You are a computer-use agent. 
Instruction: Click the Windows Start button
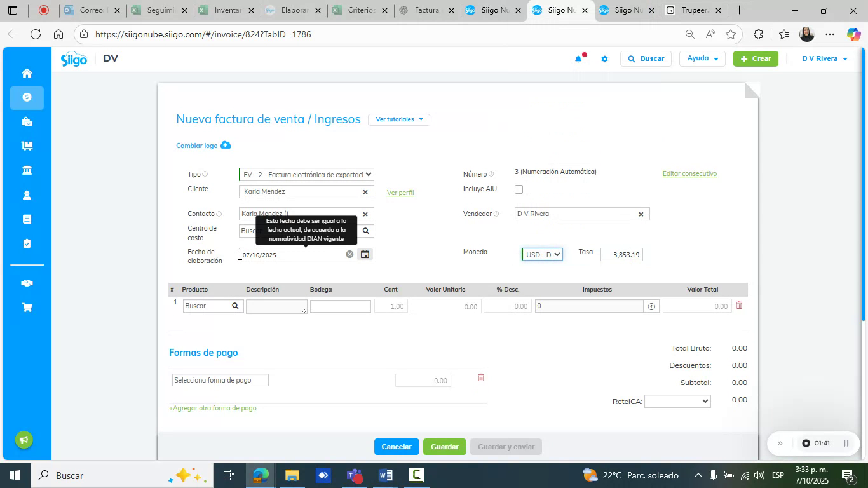14,475
